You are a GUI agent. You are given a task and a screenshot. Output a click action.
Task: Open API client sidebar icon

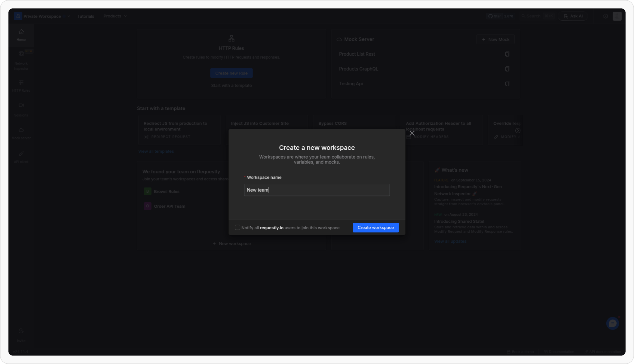21,154
